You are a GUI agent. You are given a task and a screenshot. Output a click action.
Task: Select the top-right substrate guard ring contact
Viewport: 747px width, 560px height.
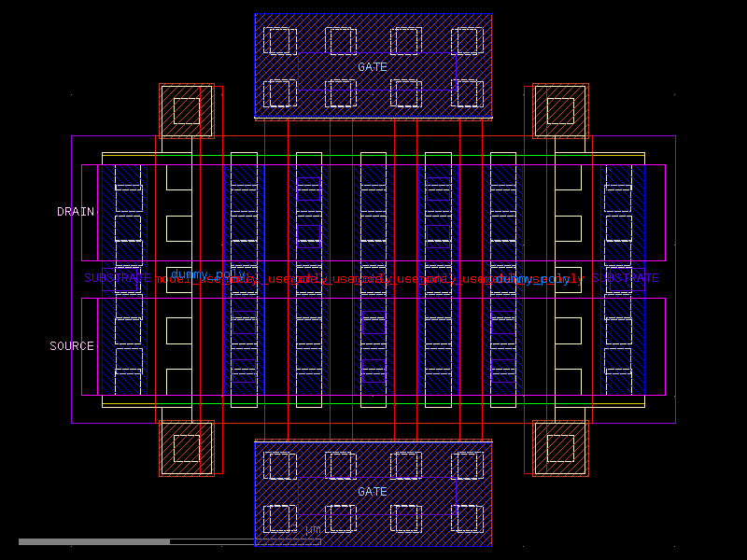[560, 110]
